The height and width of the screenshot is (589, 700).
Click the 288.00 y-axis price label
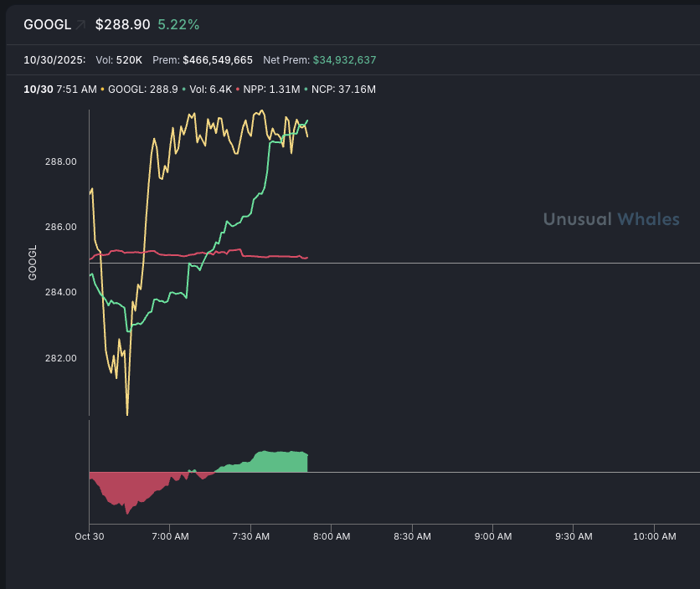point(60,161)
